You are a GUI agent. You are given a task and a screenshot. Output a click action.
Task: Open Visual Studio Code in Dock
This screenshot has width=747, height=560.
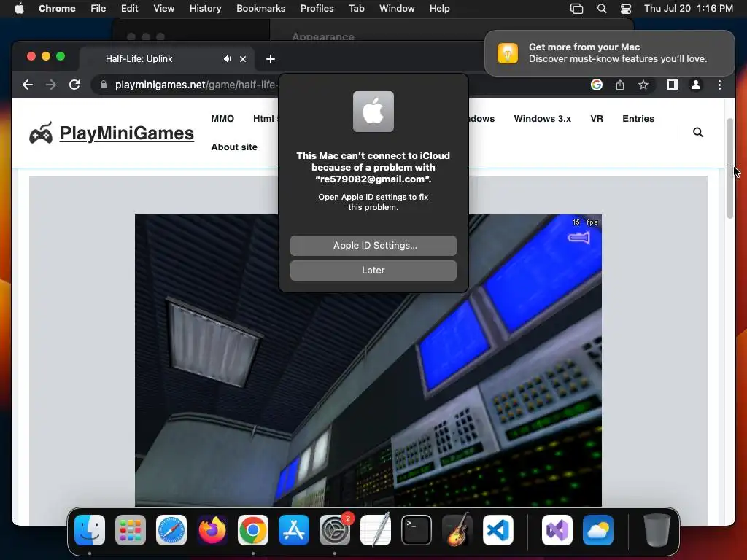tap(498, 530)
